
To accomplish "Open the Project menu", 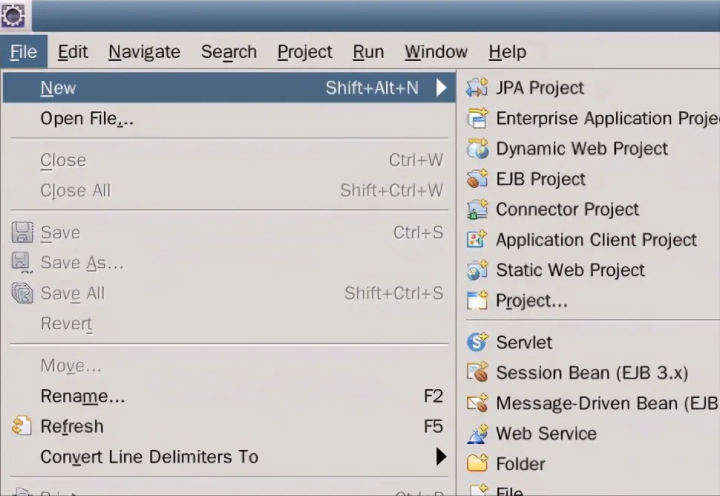I will point(304,52).
